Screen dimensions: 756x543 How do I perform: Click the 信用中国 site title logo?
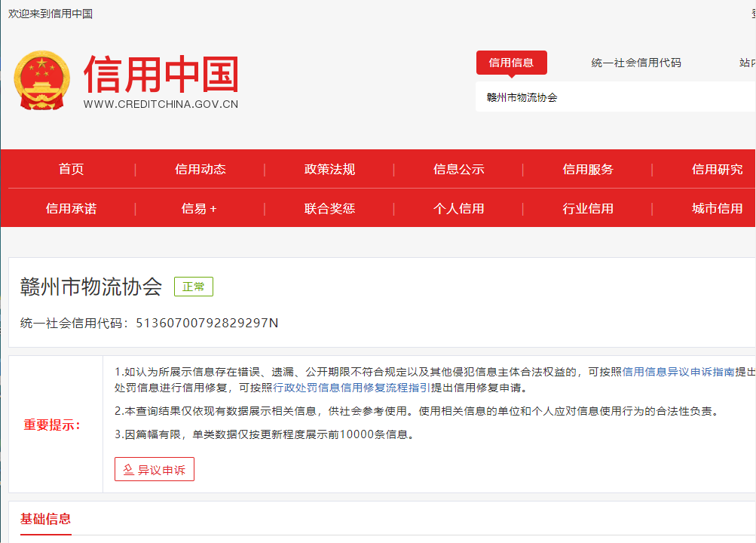coord(161,74)
